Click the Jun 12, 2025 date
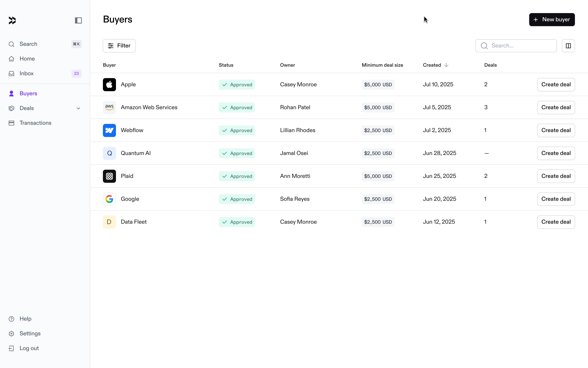Viewport: 588px width, 368px height. pyautogui.click(x=439, y=222)
